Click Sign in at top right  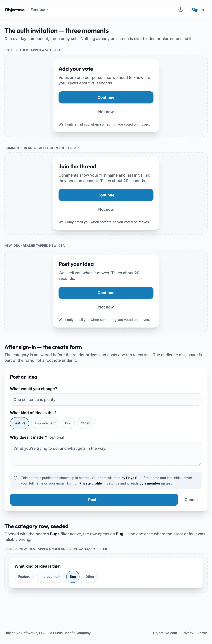[x=198, y=10]
